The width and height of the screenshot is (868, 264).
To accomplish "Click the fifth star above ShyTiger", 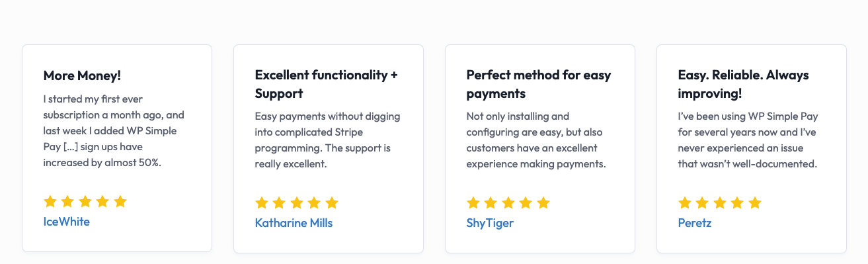I will point(543,203).
